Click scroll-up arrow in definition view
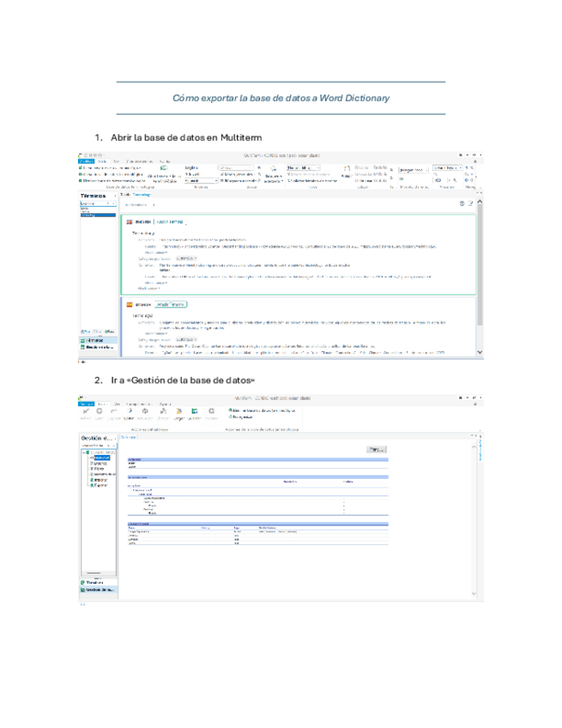The width and height of the screenshot is (562, 728). click(x=474, y=446)
